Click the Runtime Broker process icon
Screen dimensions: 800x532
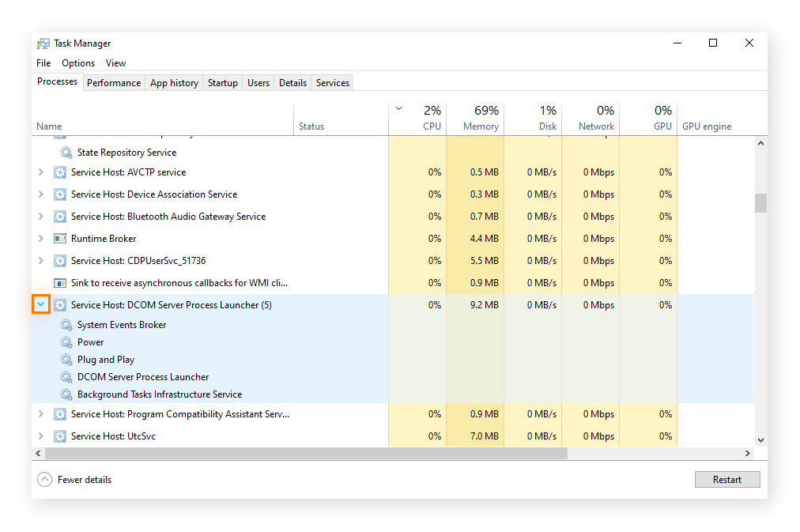click(x=59, y=239)
